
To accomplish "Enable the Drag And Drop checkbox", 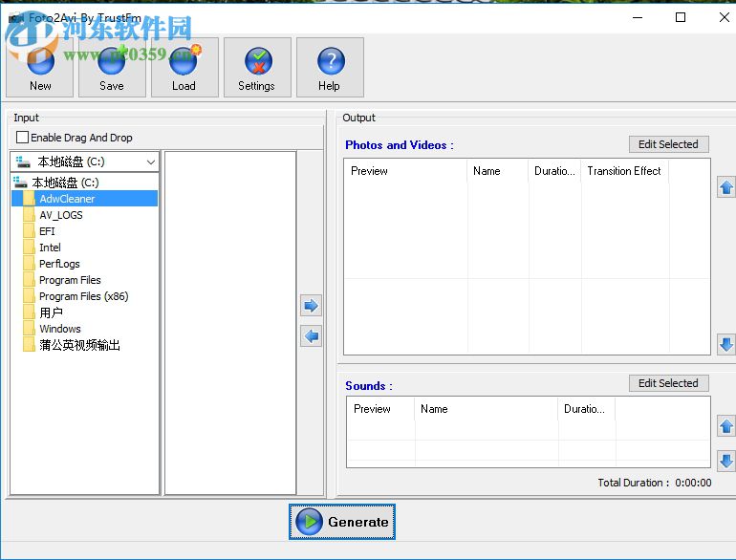I will 22,138.
